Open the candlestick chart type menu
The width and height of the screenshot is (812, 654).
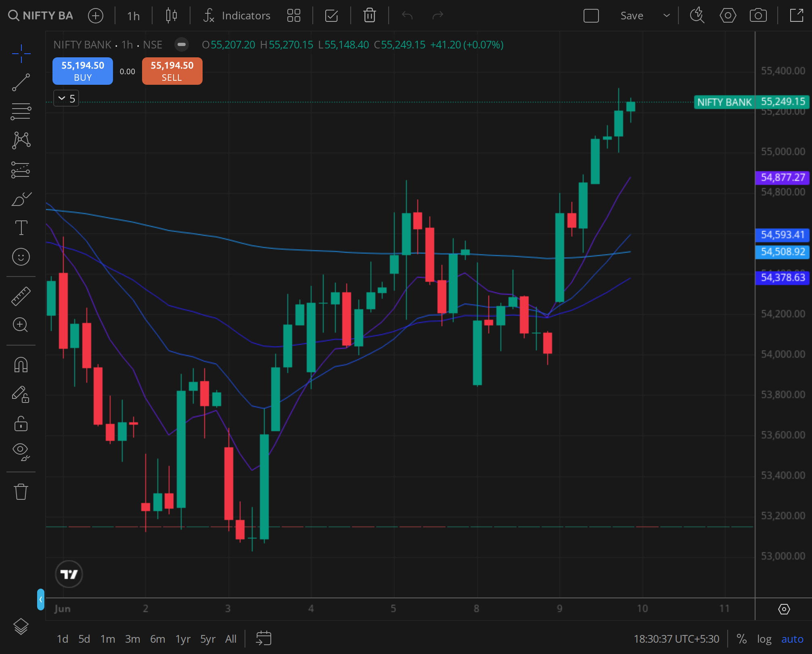(x=172, y=16)
